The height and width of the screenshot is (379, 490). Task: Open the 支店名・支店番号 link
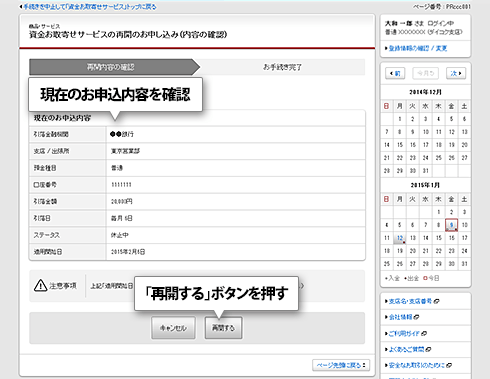point(410,301)
